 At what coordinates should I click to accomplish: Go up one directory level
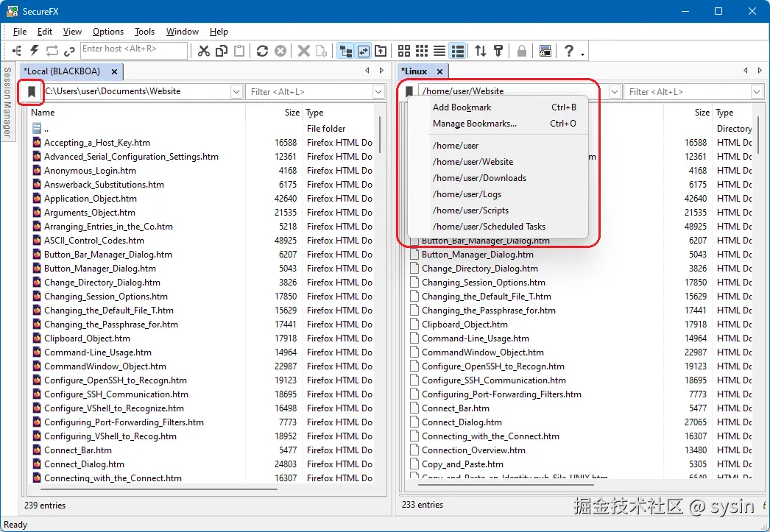coord(381,51)
